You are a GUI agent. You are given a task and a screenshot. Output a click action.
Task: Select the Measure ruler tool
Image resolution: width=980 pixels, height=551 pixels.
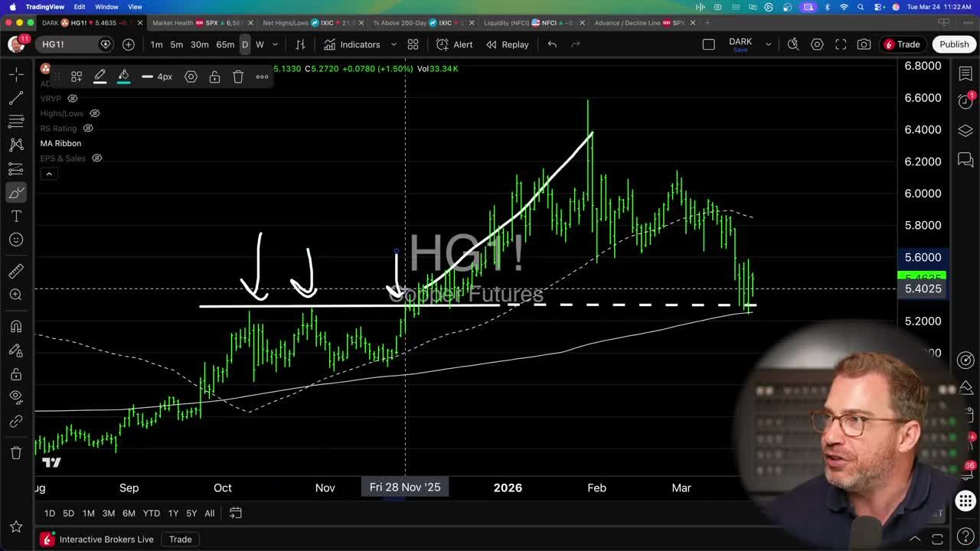click(x=15, y=270)
